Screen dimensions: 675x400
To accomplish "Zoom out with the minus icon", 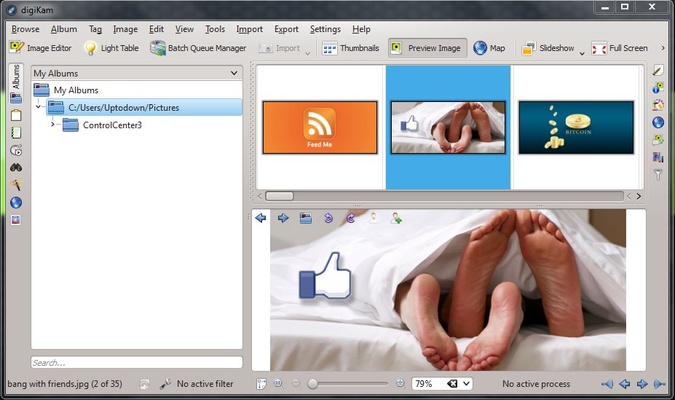I will click(296, 383).
